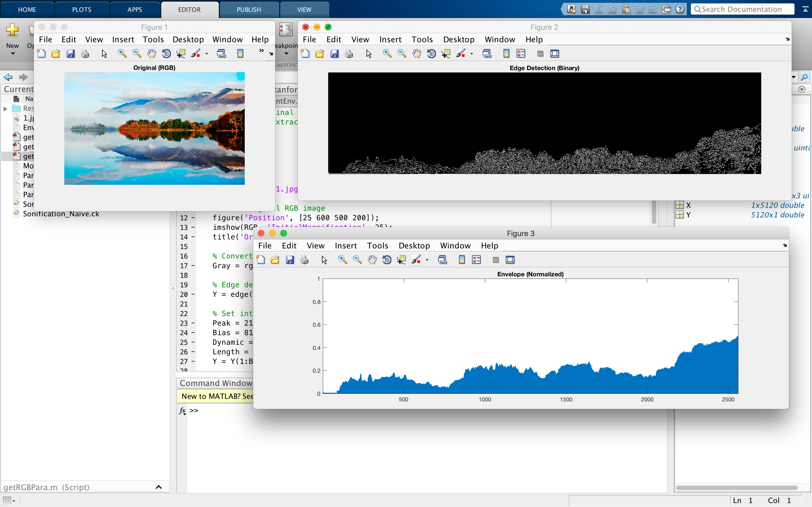This screenshot has width=812, height=507.
Task: Toggle Brush data tool in Figure 2
Action: coord(461,54)
